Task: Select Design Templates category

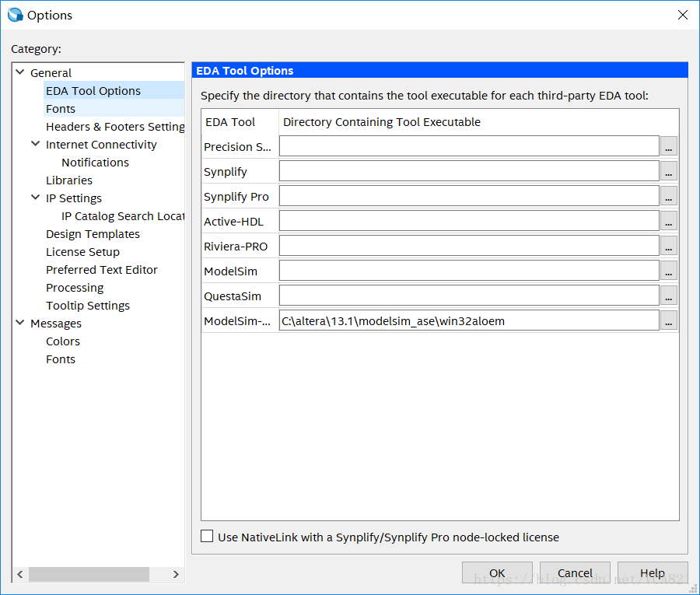Action: (93, 234)
